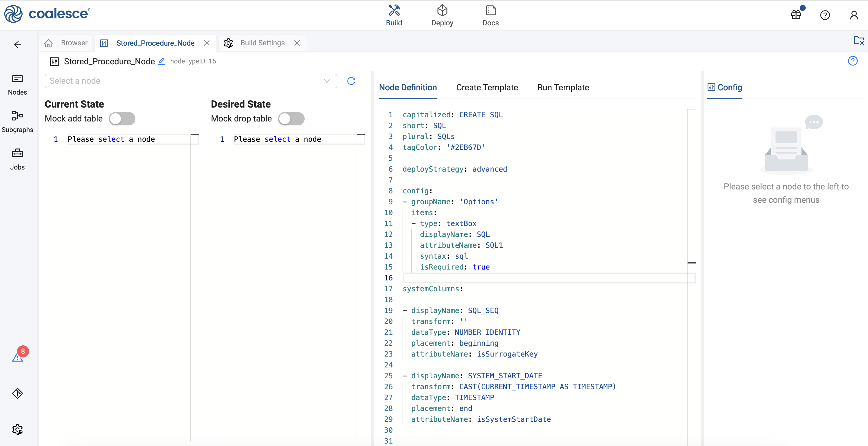Click 'plural: SQLs' on line 3
868x446 pixels.
click(x=429, y=136)
